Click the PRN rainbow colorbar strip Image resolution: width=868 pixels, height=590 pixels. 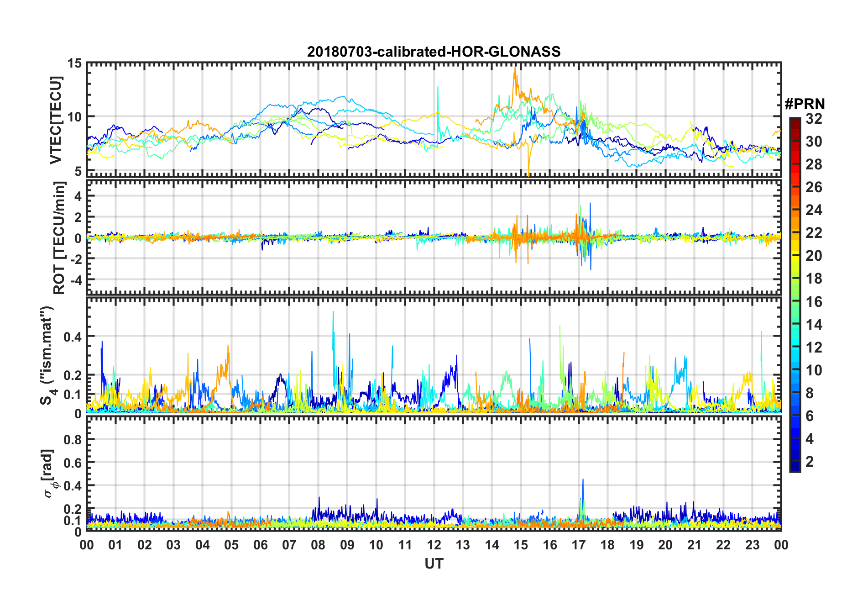795,295
